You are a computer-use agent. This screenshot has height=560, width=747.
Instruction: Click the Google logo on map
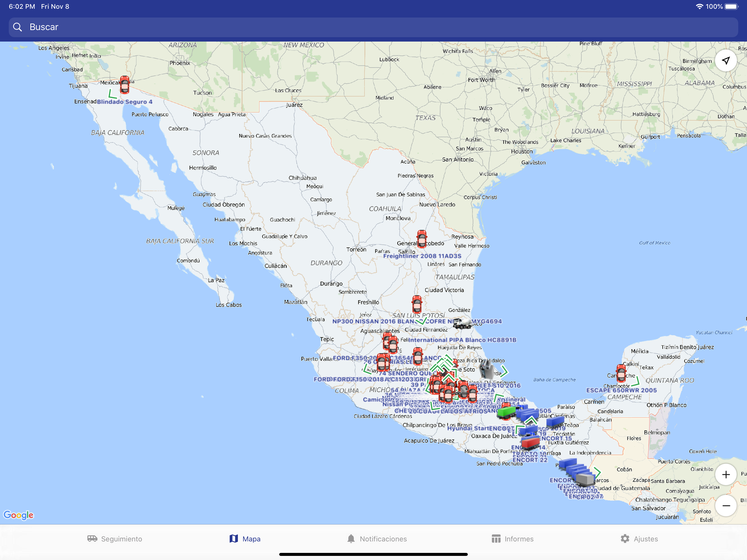(x=18, y=515)
